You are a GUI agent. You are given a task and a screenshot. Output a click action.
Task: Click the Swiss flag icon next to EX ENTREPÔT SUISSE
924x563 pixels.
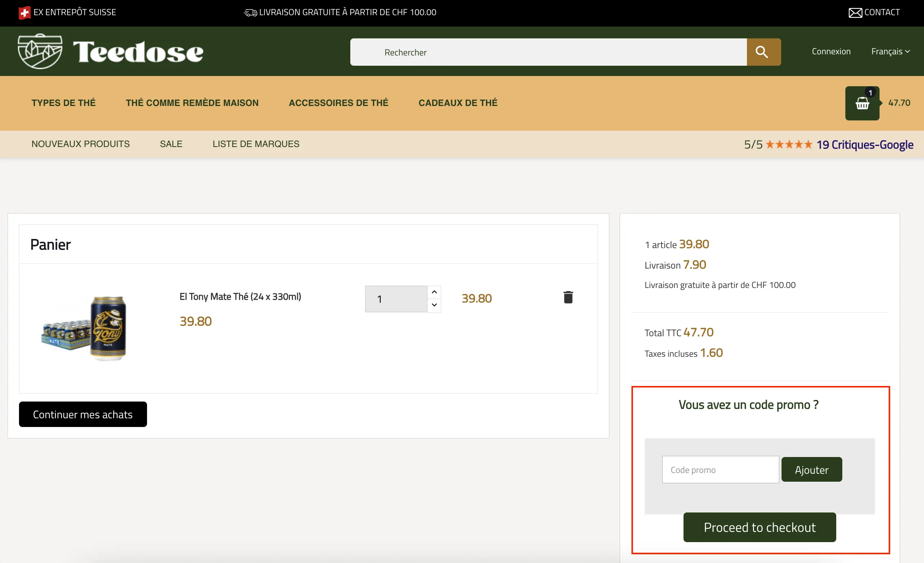[24, 12]
